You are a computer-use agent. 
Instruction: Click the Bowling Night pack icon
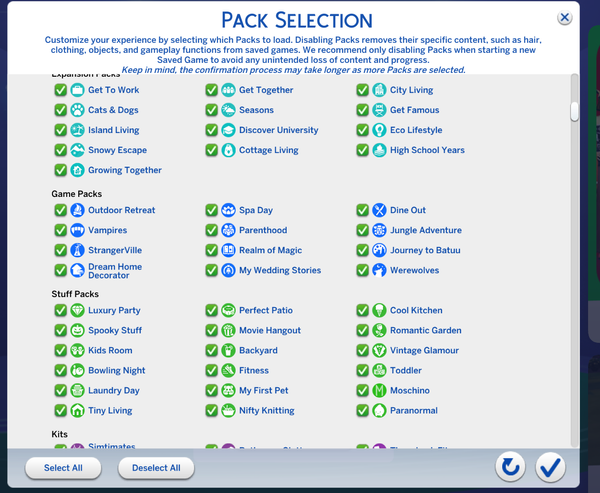(x=77, y=370)
